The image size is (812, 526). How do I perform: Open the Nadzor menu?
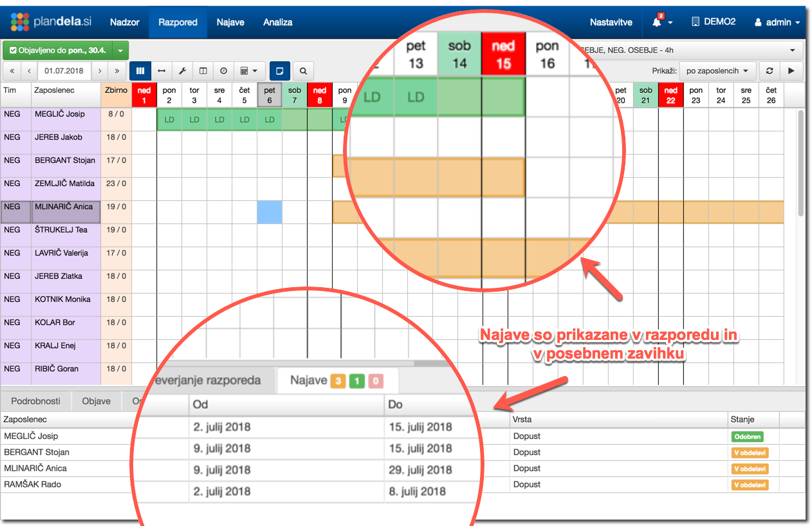tap(125, 22)
